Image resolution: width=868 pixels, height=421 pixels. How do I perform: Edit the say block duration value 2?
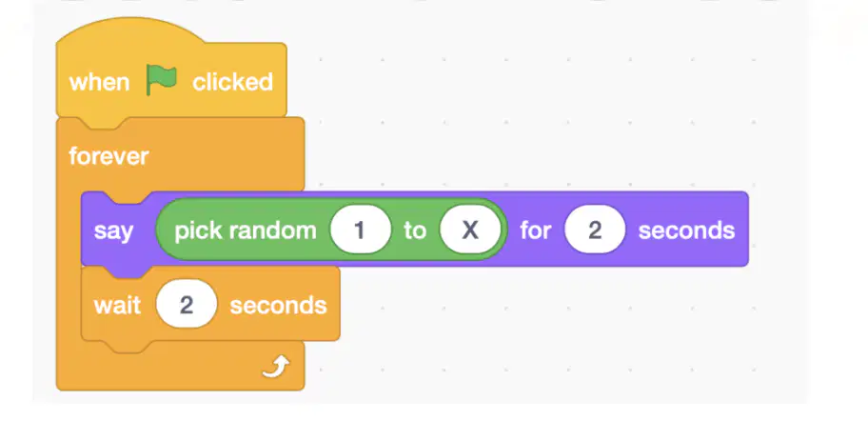pos(595,230)
